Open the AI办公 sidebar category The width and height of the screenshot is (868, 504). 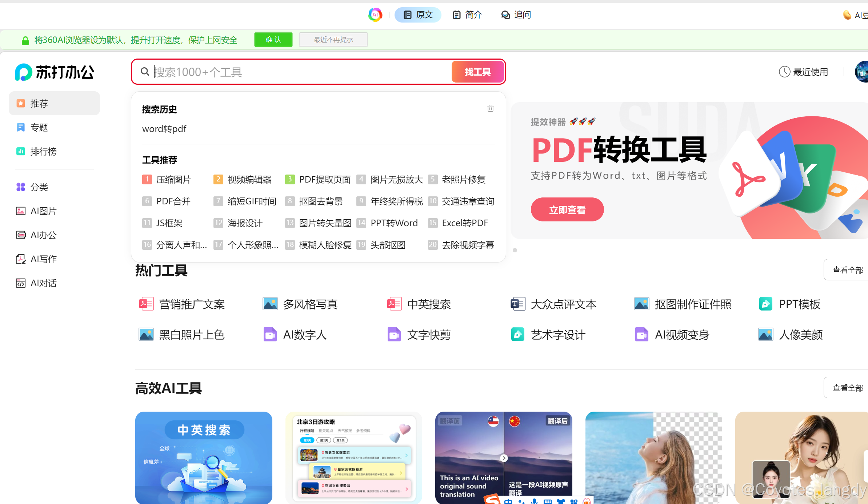click(x=43, y=235)
